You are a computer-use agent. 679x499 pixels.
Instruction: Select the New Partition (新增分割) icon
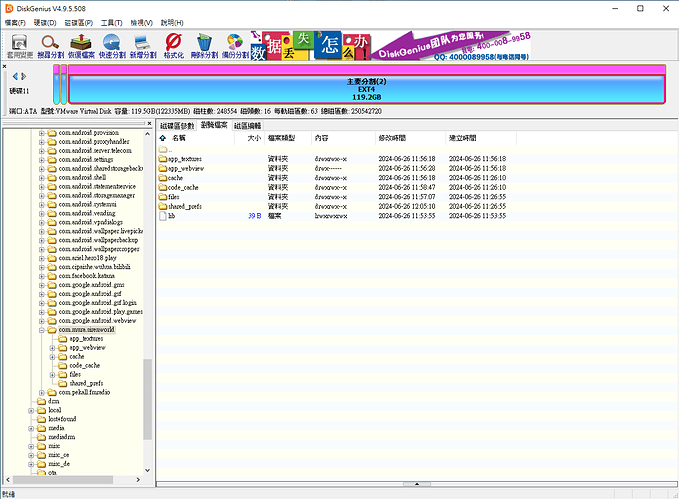click(143, 45)
